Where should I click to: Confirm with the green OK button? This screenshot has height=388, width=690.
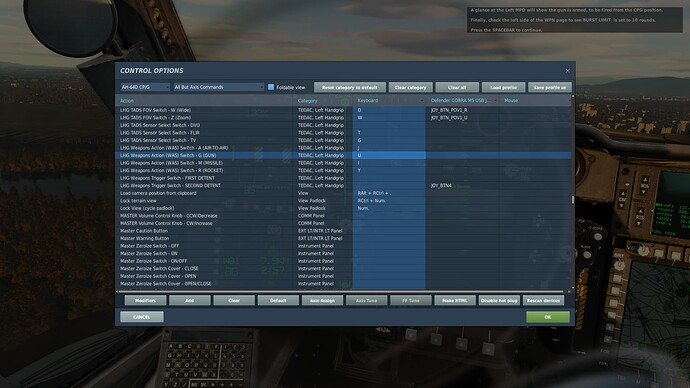(x=548, y=317)
